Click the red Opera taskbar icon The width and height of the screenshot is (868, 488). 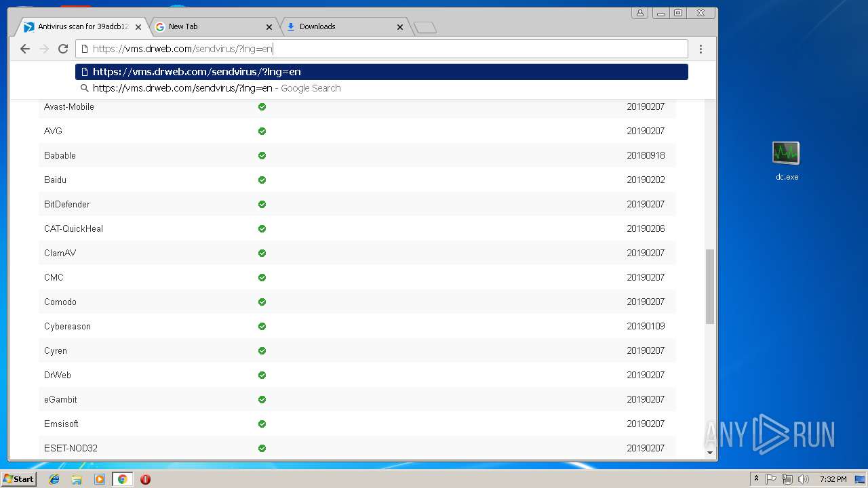(x=145, y=479)
